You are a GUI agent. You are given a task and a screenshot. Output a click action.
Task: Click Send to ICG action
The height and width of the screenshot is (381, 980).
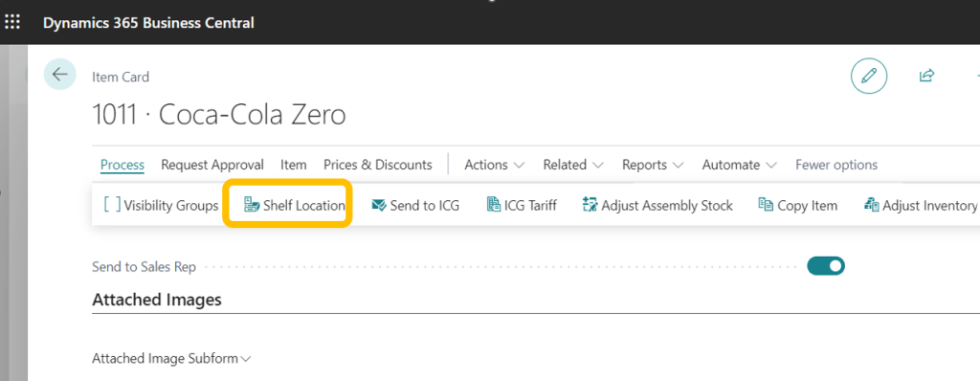tap(415, 205)
